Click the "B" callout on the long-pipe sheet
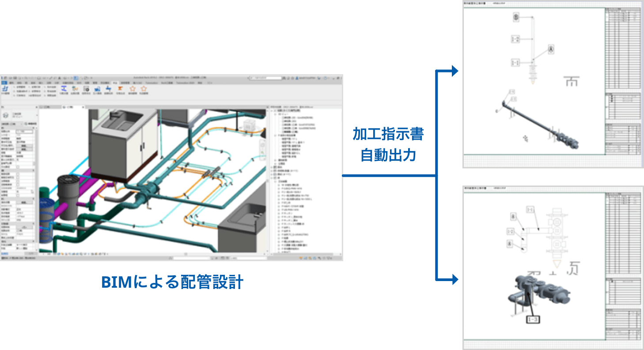 click(x=516, y=17)
